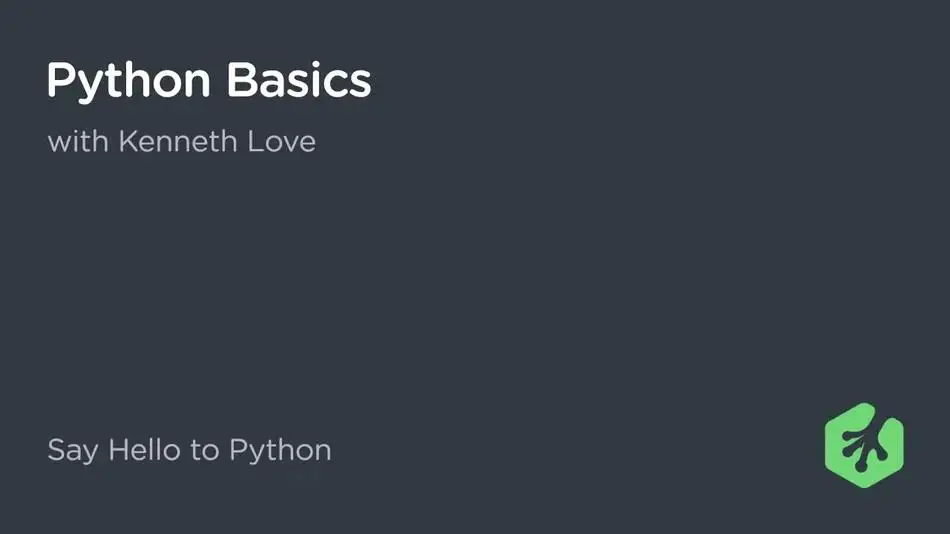Click the word "Python" in the bottom caption
Viewport: 950px width, 534px height.
tap(281, 451)
